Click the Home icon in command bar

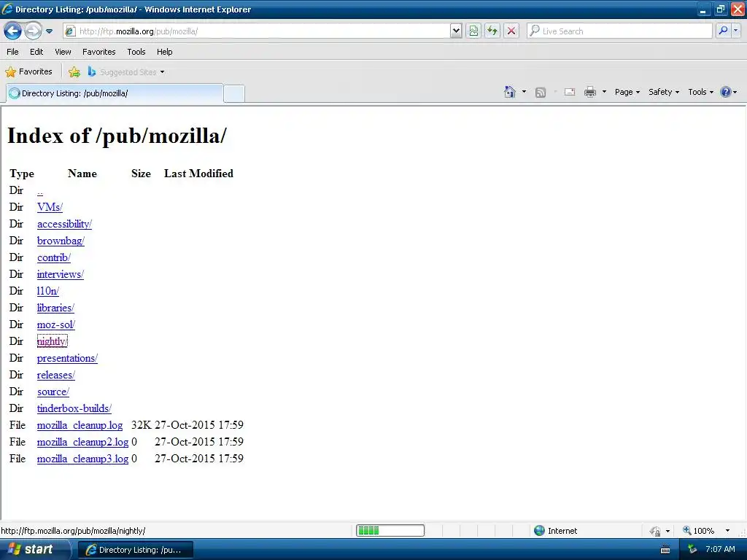[510, 92]
